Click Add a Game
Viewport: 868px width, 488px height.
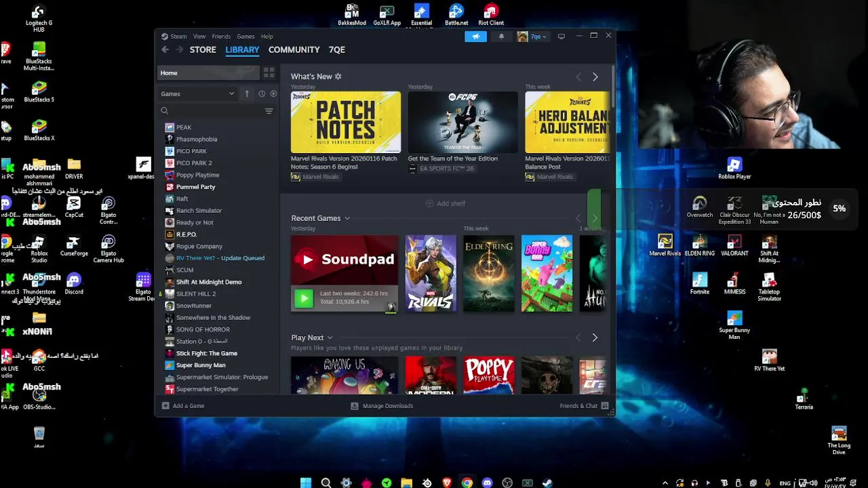click(183, 406)
